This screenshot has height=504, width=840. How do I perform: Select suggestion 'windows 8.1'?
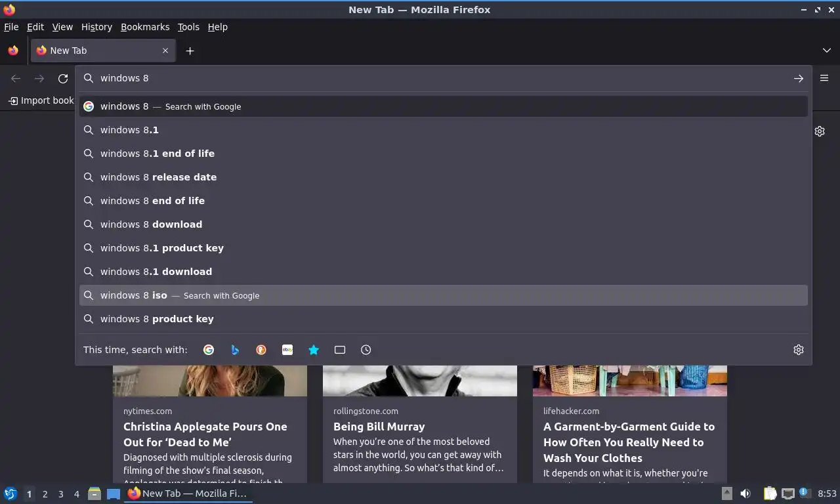click(x=444, y=130)
